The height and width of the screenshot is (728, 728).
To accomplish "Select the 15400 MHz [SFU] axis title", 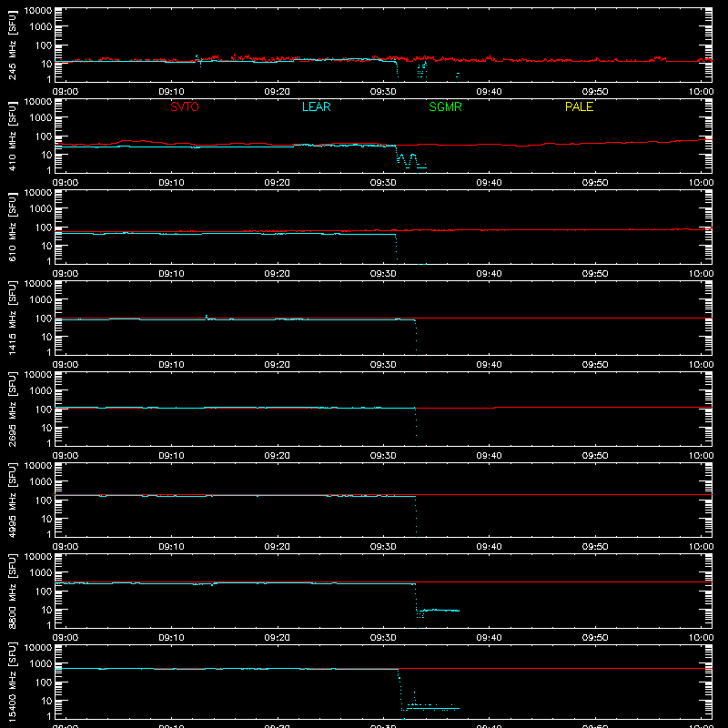I will click(12, 682).
